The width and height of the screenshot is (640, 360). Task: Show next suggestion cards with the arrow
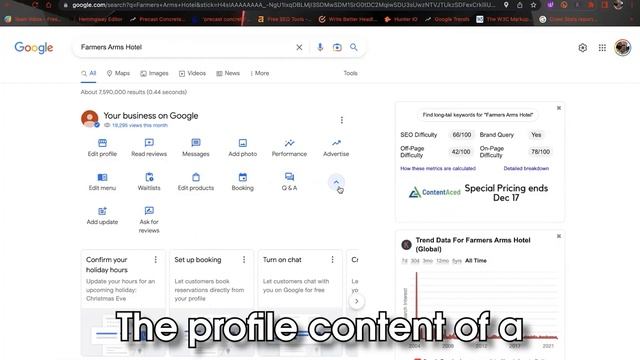(356, 301)
